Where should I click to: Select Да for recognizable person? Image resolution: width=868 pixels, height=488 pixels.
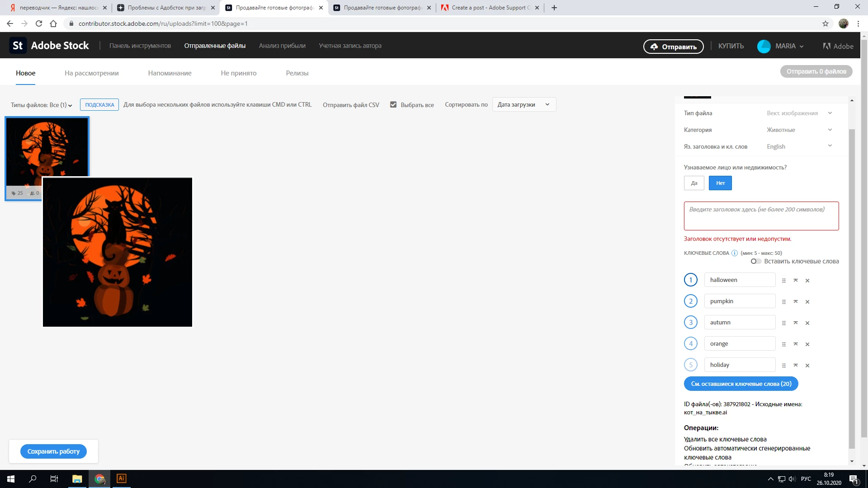coord(694,183)
